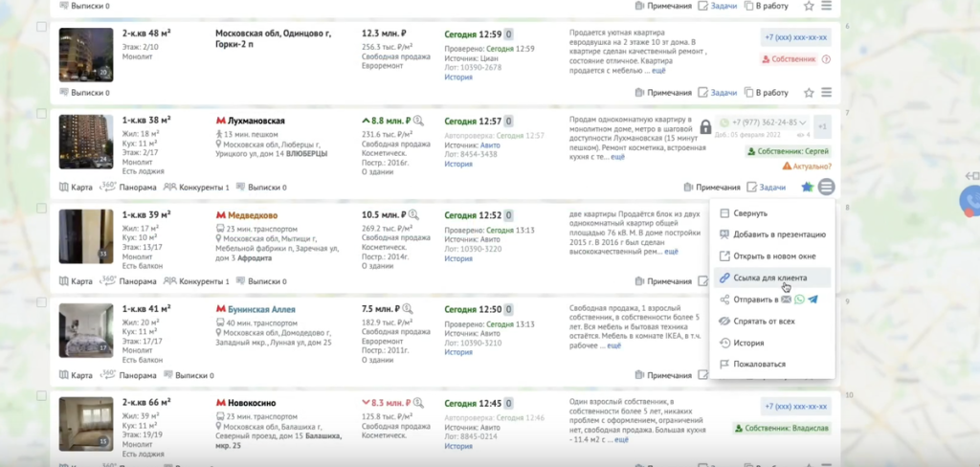This screenshot has width=980, height=467.
Task: Click the price magnifier icon next to 8.3 млн.
Action: click(418, 403)
